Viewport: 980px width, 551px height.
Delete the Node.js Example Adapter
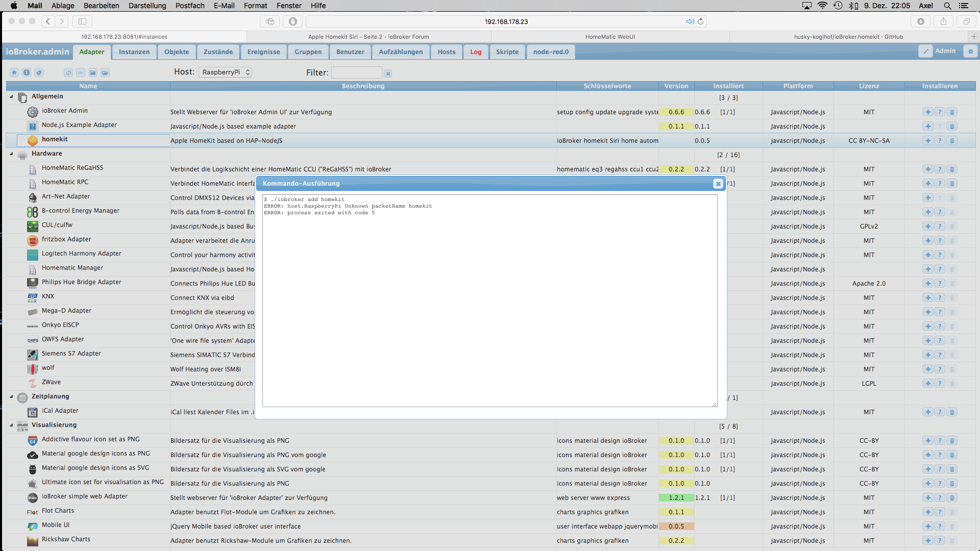coord(952,127)
